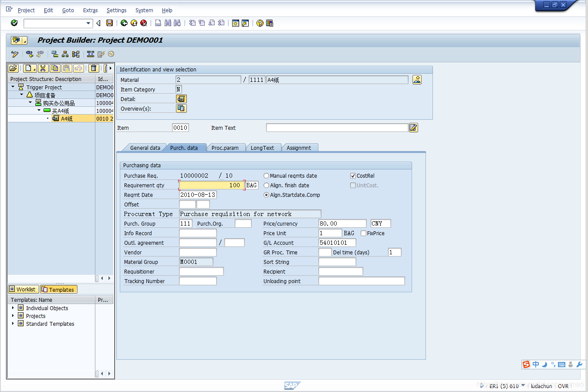Click the material picture icon beside A4纸
This screenshot has width=588, height=392.
tap(417, 80)
